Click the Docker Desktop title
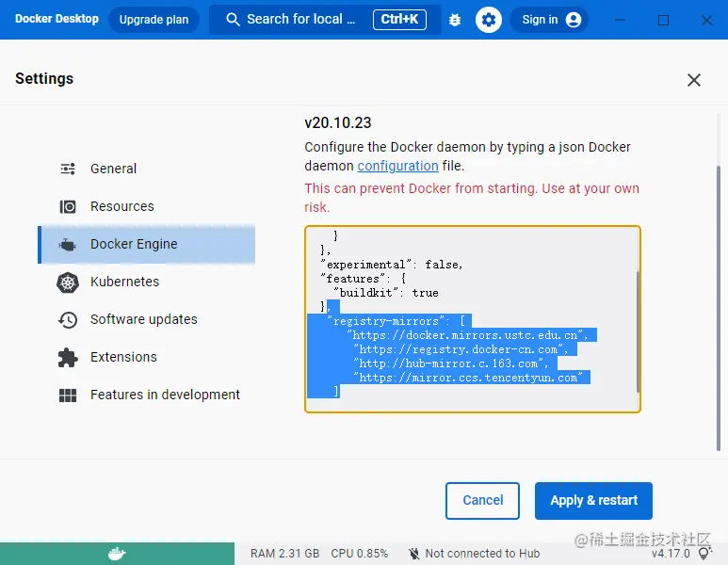 [x=57, y=19]
